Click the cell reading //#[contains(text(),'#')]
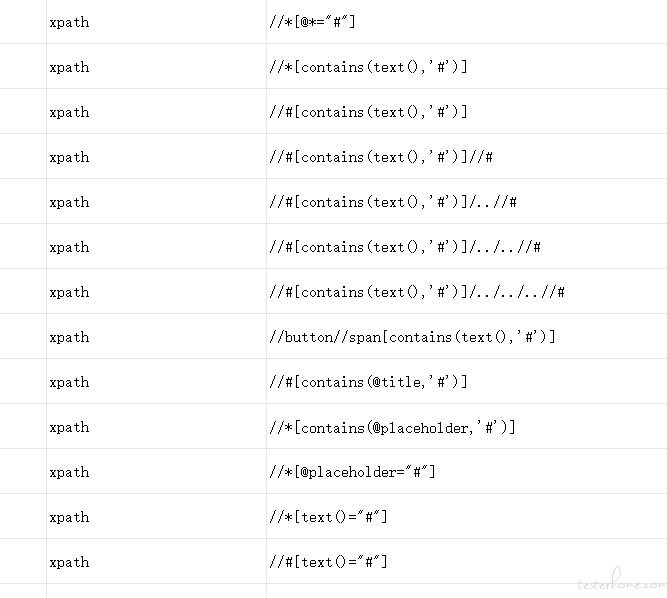This screenshot has width=667, height=598. (467, 111)
